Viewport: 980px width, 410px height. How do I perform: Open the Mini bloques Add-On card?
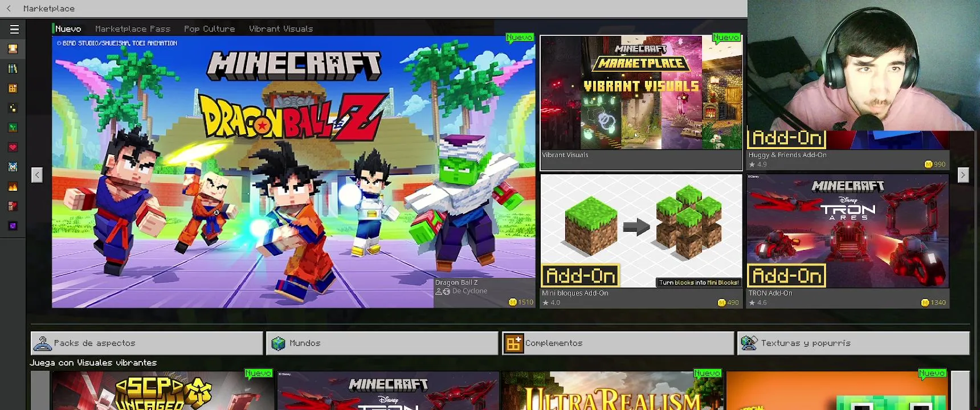641,241
